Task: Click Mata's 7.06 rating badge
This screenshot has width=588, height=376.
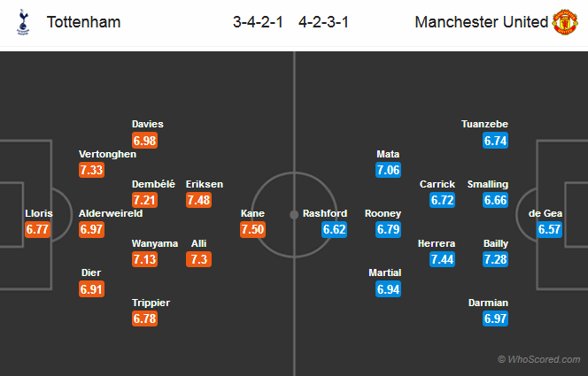Action: pos(389,170)
